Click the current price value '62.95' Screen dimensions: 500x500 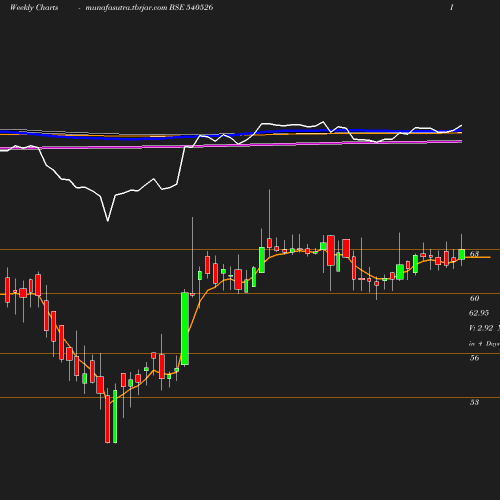[479, 313]
